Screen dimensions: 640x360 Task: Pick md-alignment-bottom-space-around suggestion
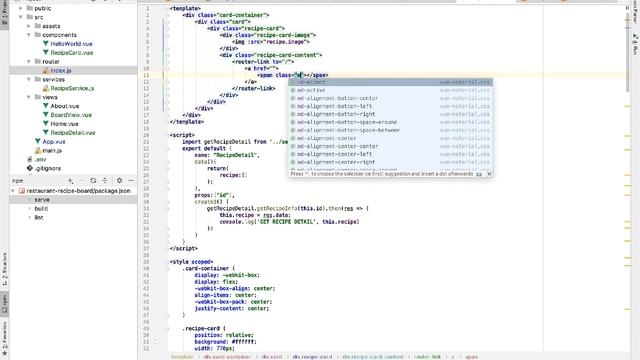(x=390, y=122)
